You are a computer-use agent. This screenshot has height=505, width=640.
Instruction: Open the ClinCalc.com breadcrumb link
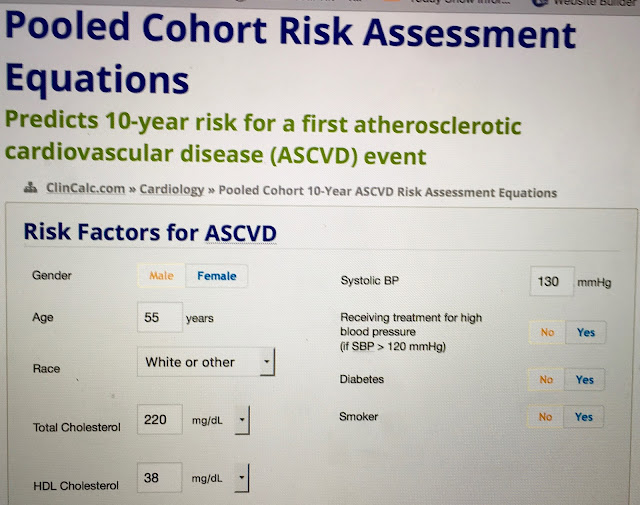(85, 188)
